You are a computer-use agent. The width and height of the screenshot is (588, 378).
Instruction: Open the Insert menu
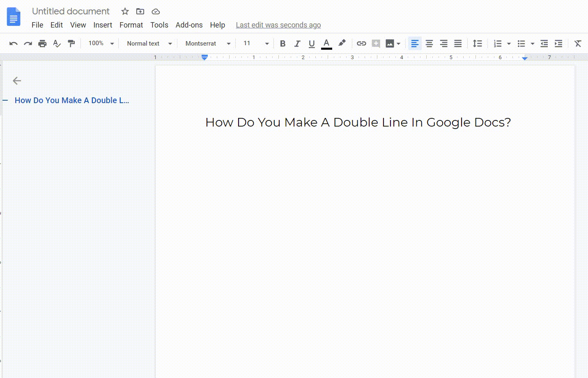click(x=103, y=25)
